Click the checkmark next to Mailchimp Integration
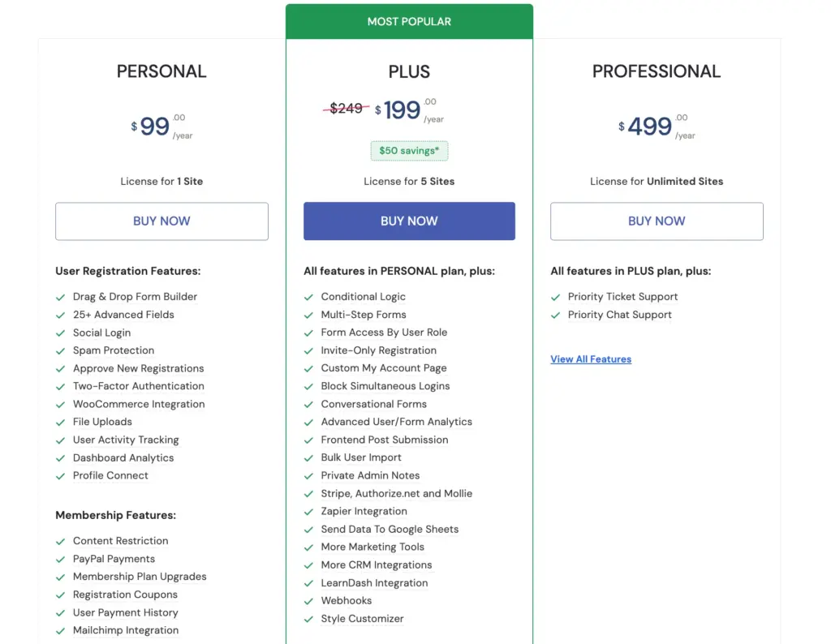This screenshot has height=644, width=831. (x=60, y=630)
